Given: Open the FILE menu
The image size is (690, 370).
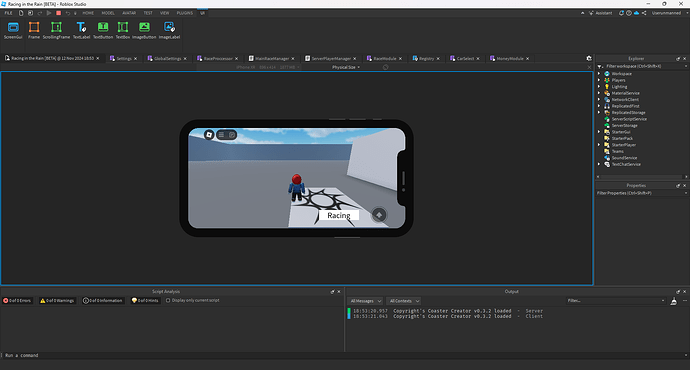Looking at the screenshot, I should [8, 13].
